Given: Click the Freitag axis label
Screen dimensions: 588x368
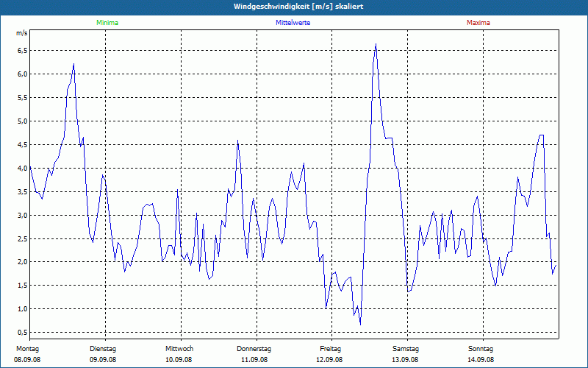Looking at the screenshot, I should pos(330,349).
